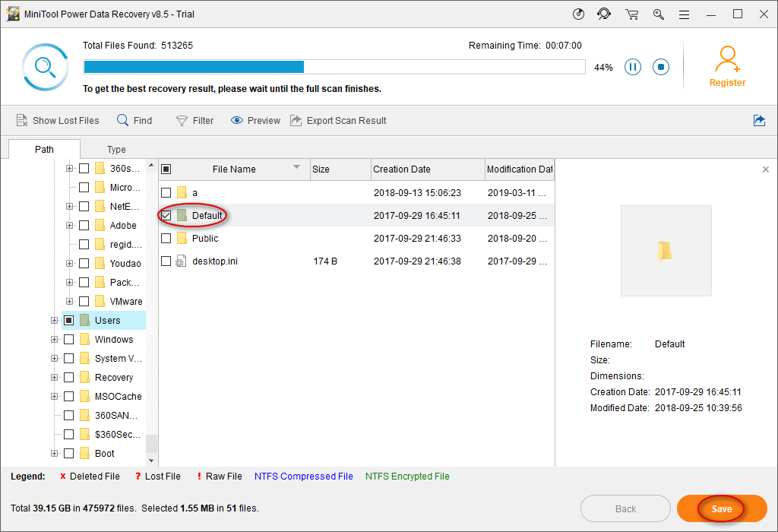Click the folder thumbnail in preview pane
This screenshot has width=778, height=532.
[x=666, y=251]
